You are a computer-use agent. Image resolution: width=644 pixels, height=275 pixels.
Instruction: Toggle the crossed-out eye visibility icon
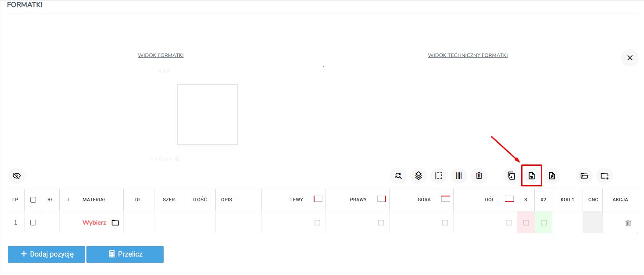17,176
